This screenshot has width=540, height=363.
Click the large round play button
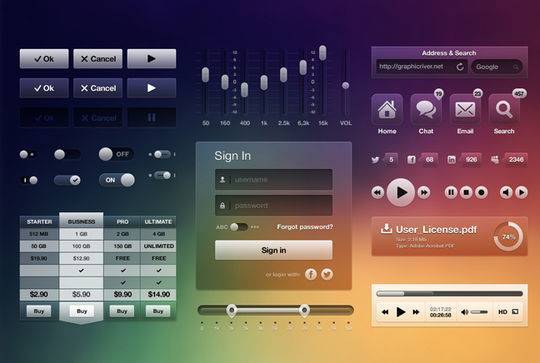(401, 192)
